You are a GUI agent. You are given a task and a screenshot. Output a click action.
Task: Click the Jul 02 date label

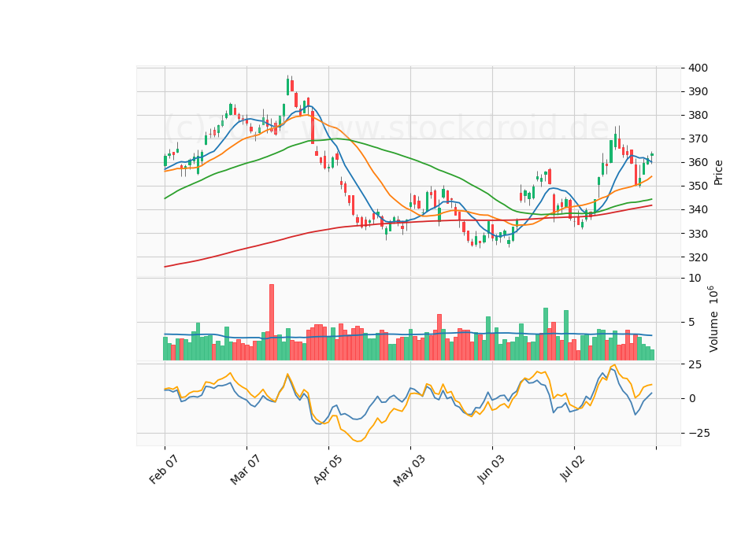(x=573, y=469)
